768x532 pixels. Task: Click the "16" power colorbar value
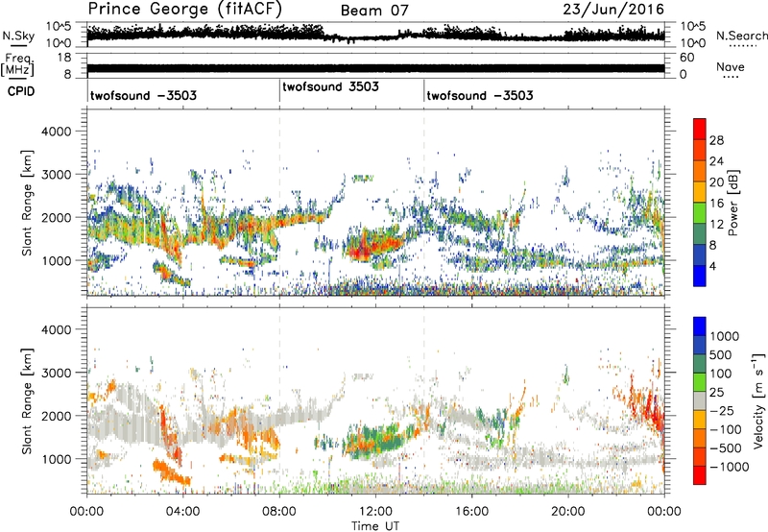[716, 204]
